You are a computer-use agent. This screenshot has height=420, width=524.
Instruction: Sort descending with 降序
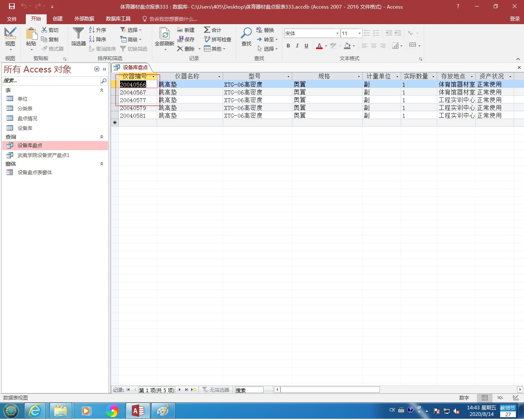pyautogui.click(x=98, y=40)
